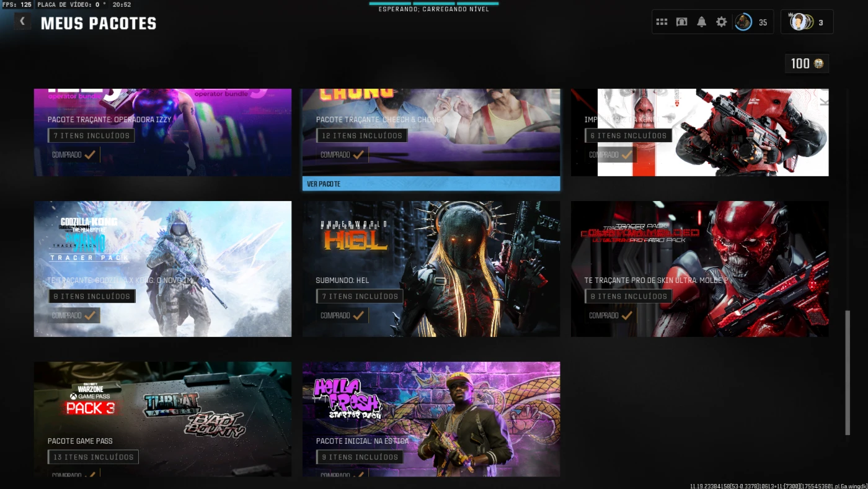
Task: Open the red and black armored operator artwork
Action: (x=750, y=132)
